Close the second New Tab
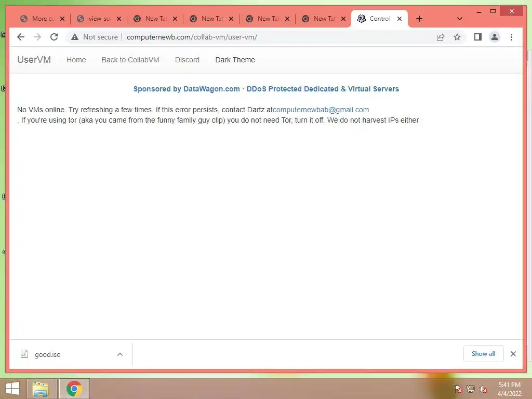 coord(231,19)
